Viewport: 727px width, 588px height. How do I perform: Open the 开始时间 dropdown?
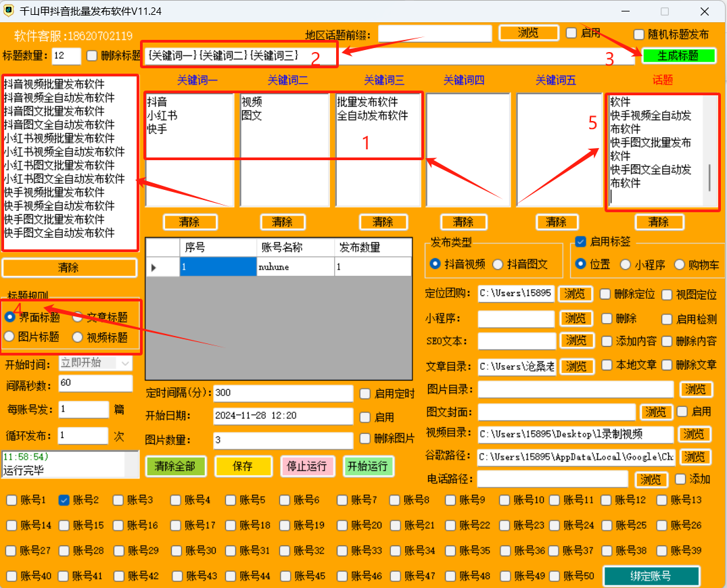tap(125, 363)
